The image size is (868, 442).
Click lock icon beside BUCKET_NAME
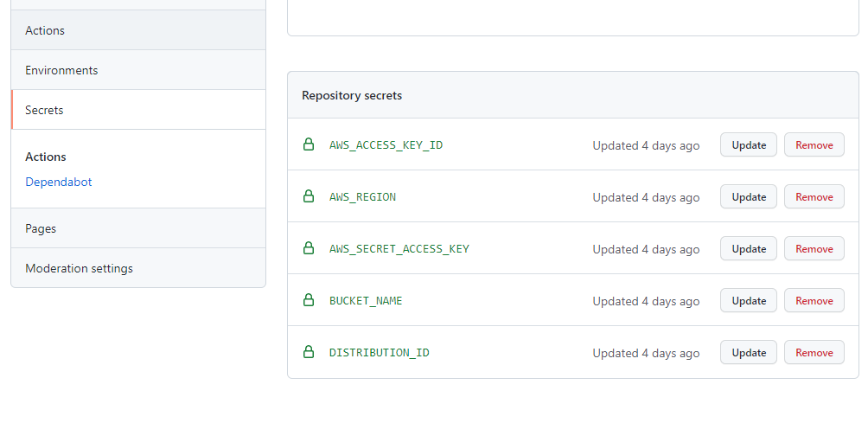309,300
